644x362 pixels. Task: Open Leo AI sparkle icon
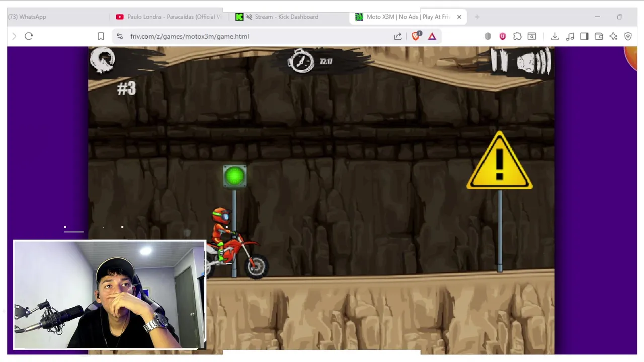613,36
